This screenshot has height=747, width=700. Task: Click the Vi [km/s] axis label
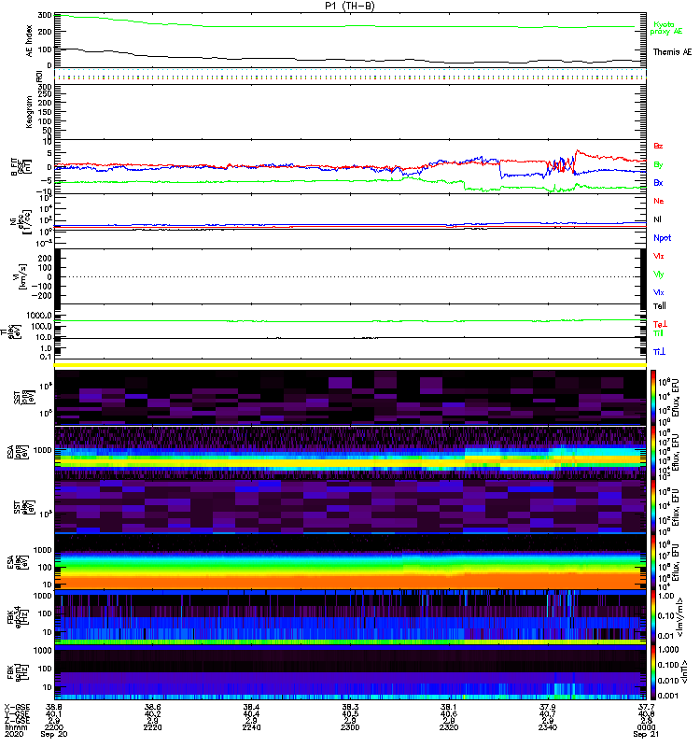(21, 276)
